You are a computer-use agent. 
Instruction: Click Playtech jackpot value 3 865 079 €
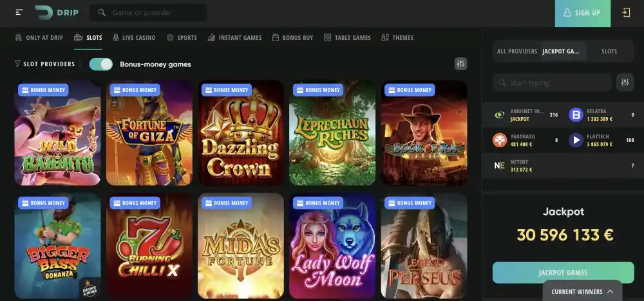coord(599,144)
